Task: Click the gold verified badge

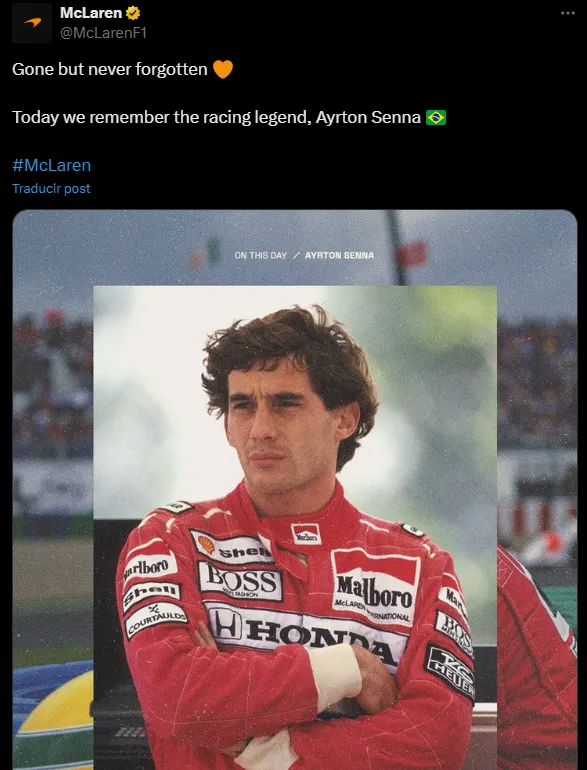Action: pos(133,13)
